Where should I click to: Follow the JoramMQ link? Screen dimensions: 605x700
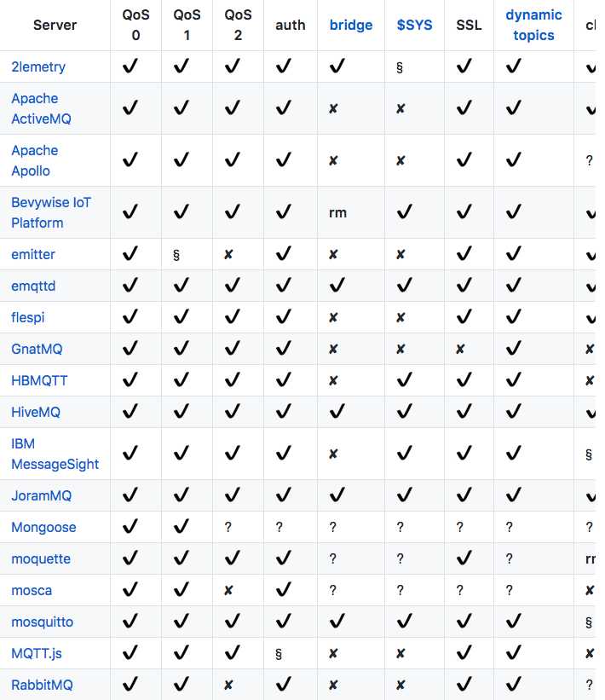(41, 495)
